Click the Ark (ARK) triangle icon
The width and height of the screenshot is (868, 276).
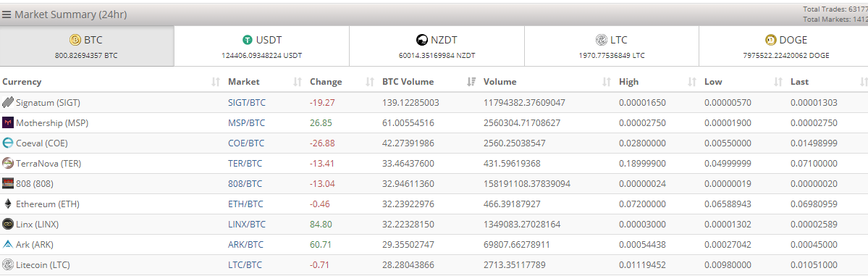8,244
